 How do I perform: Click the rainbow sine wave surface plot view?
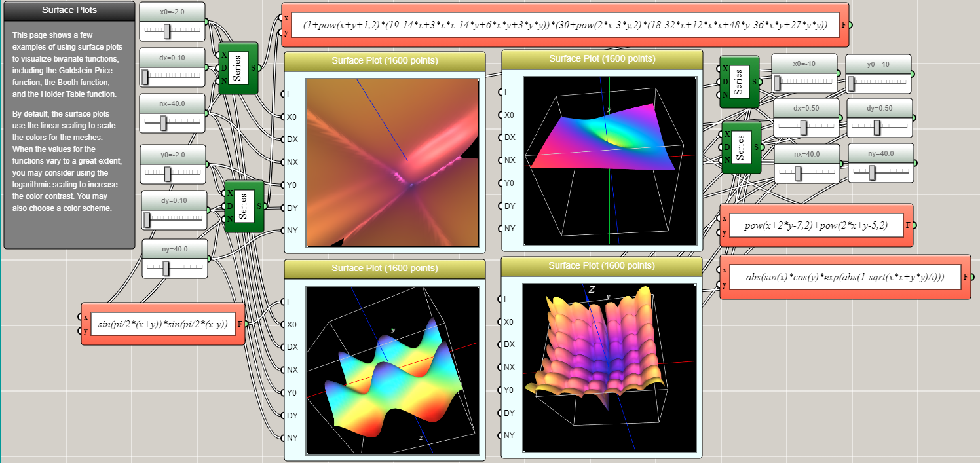click(x=392, y=370)
